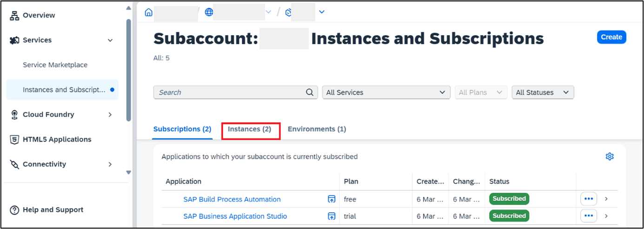Switch to the Subscriptions (2) tab
644x229 pixels.
pyautogui.click(x=182, y=129)
